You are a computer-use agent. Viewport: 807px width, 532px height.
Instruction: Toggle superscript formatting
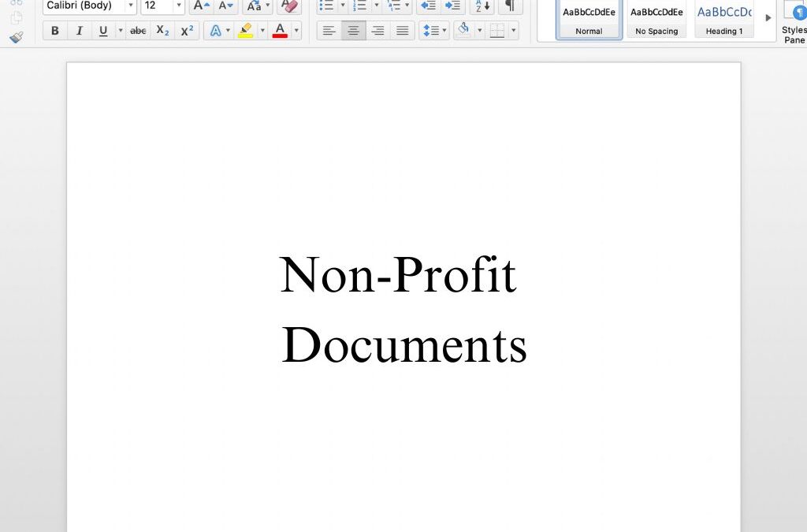click(187, 31)
